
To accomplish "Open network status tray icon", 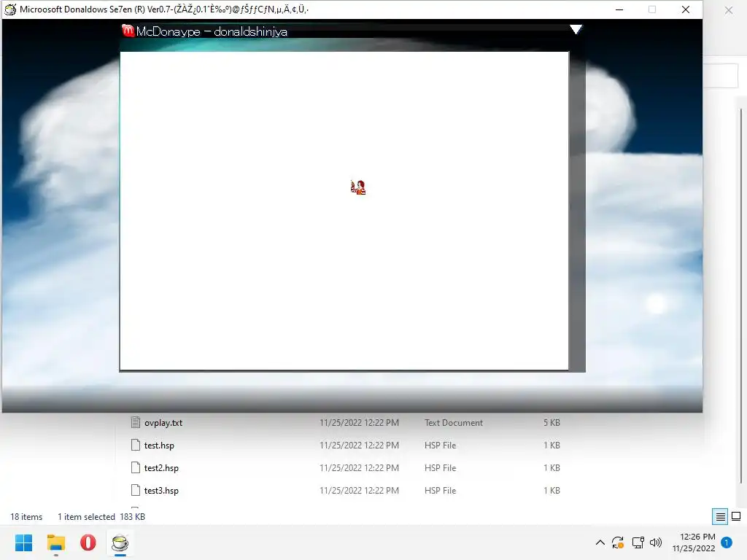I will click(x=638, y=542).
